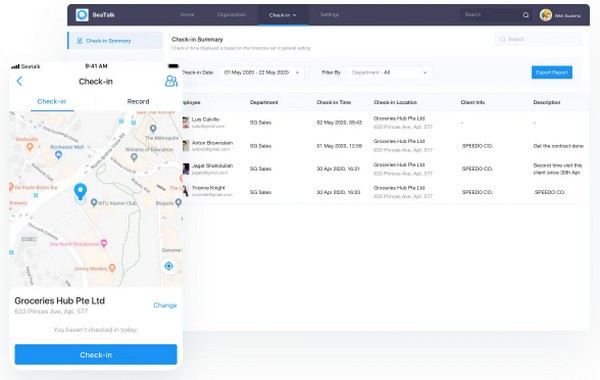Open the user avatar profile picture
600x380 pixels.
point(546,15)
